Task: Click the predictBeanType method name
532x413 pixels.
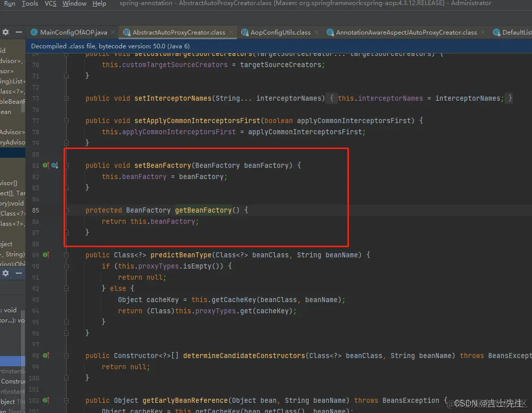Action: [181, 255]
